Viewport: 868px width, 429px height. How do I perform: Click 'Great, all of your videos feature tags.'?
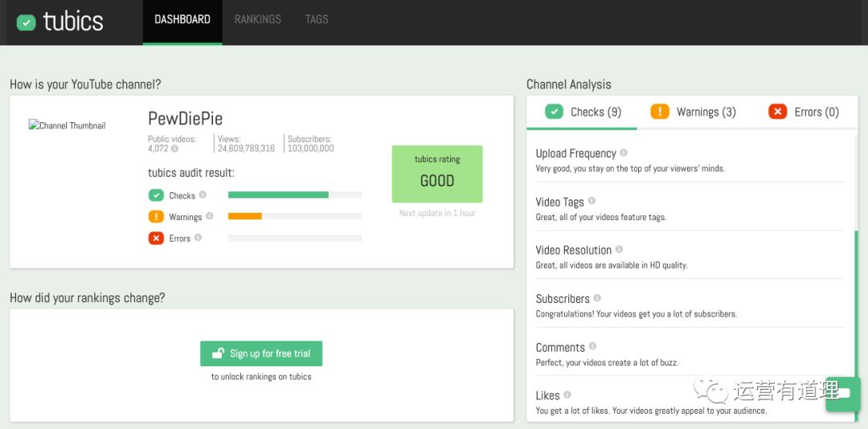[601, 217]
